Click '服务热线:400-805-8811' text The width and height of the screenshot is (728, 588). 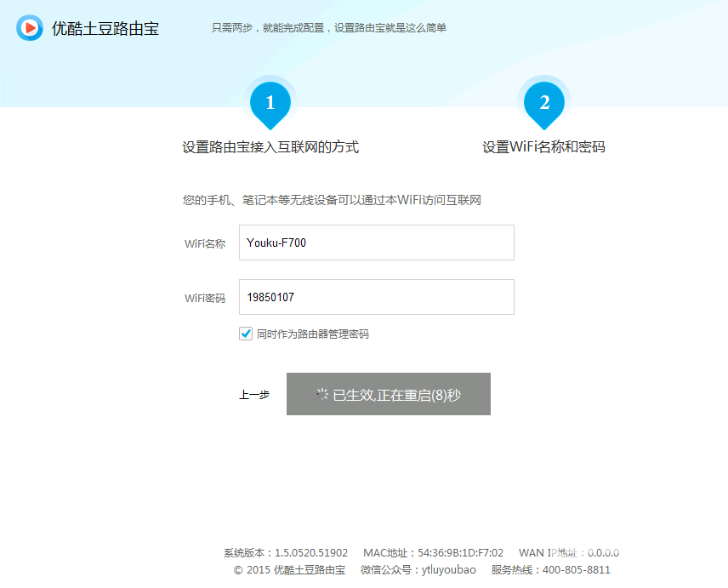(x=550, y=570)
